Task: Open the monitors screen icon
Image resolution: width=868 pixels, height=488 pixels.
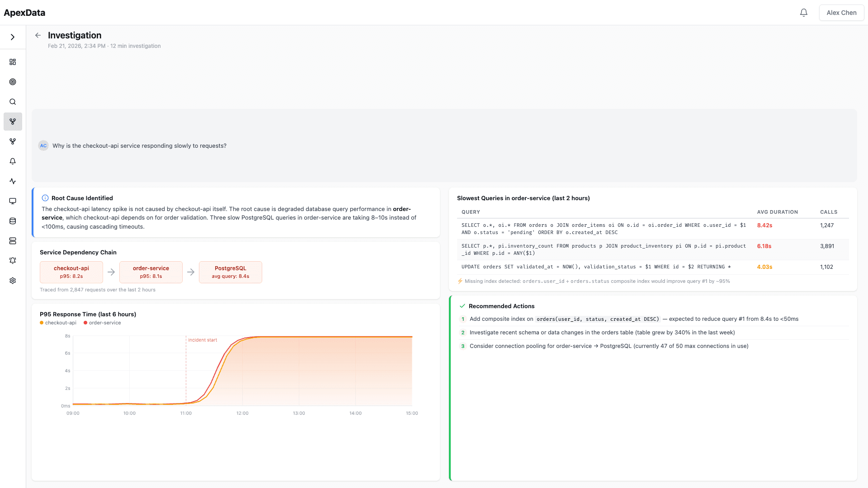Action: point(13,201)
